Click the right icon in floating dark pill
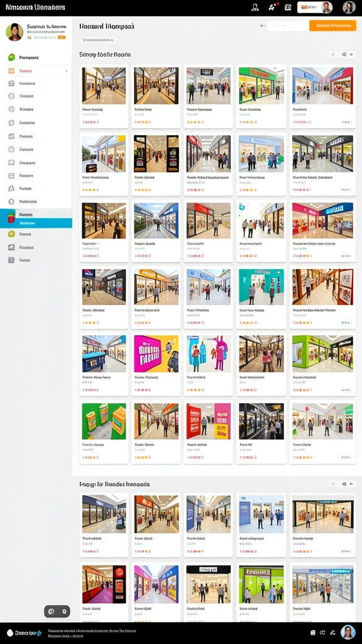Screen dimensions: 362x644 coord(64,611)
